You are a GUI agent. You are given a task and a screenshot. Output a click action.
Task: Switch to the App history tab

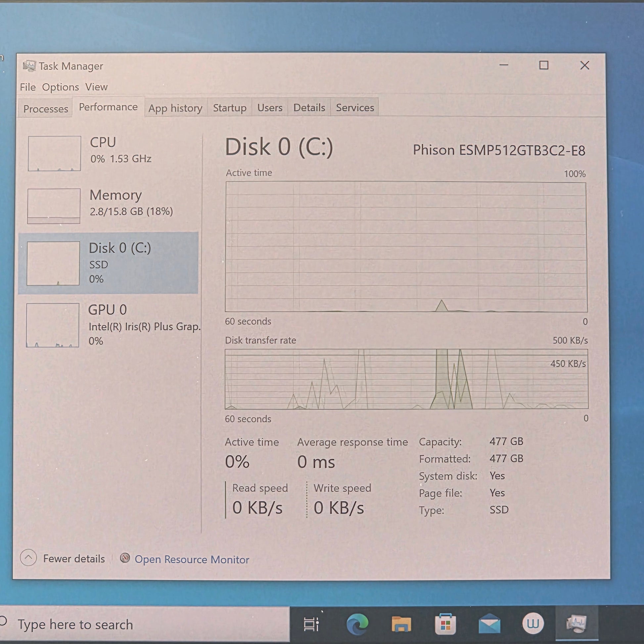pyautogui.click(x=175, y=108)
